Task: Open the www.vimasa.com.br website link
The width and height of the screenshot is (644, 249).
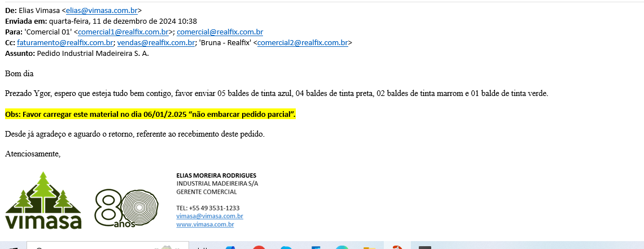Action: tap(205, 225)
